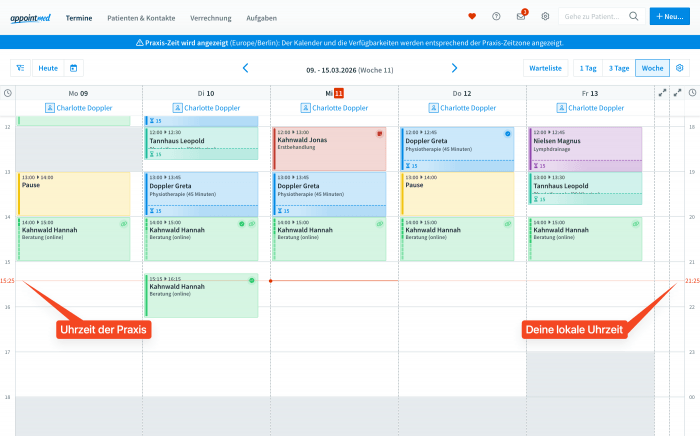
Task: Click the search magnifier icon
Action: pos(633,17)
